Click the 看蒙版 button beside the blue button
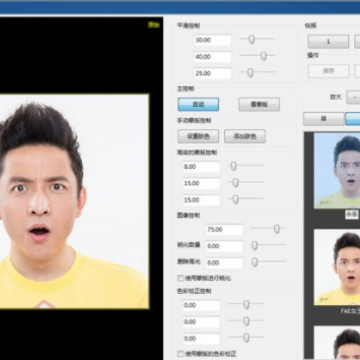This screenshot has height=360, width=360. (x=259, y=104)
